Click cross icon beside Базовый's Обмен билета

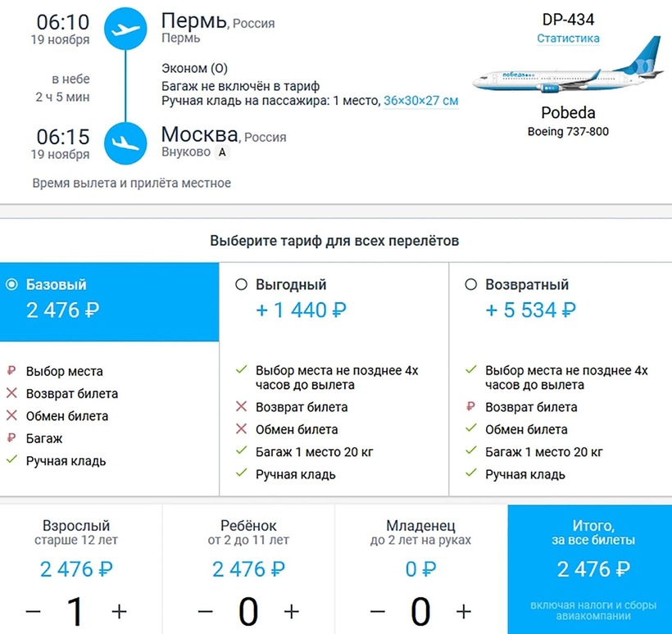point(11,416)
